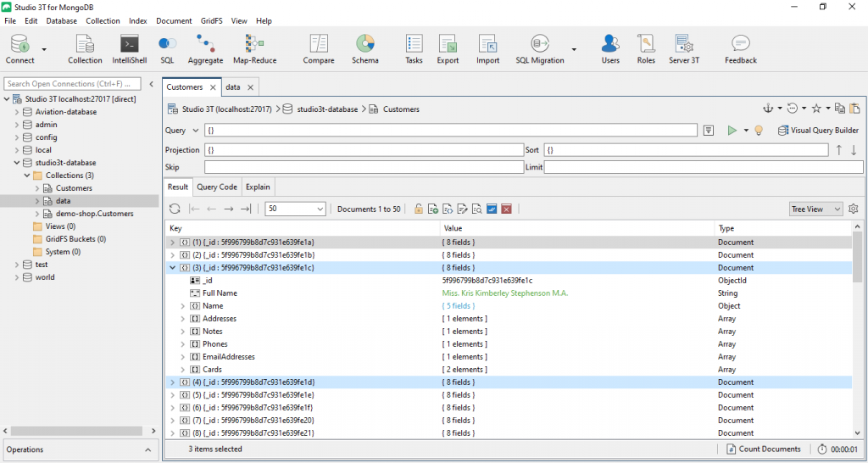The height and width of the screenshot is (463, 868).
Task: Click the anchor icon in tab header
Action: (768, 109)
